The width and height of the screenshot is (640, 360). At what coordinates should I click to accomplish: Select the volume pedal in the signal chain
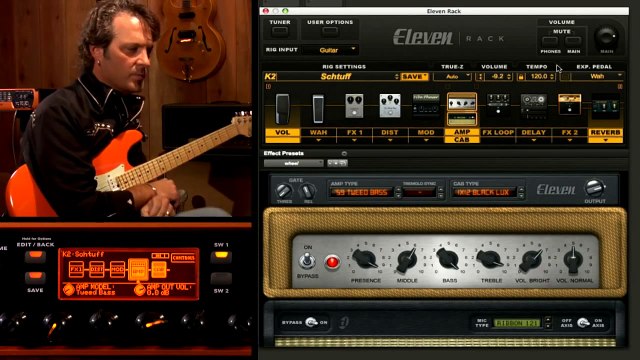(282, 109)
